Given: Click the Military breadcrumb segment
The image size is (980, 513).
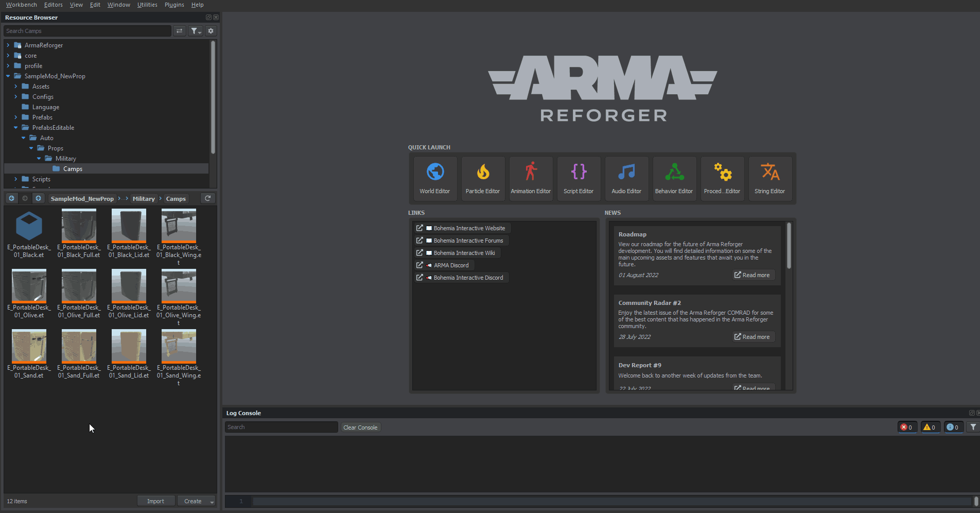Looking at the screenshot, I should 144,199.
